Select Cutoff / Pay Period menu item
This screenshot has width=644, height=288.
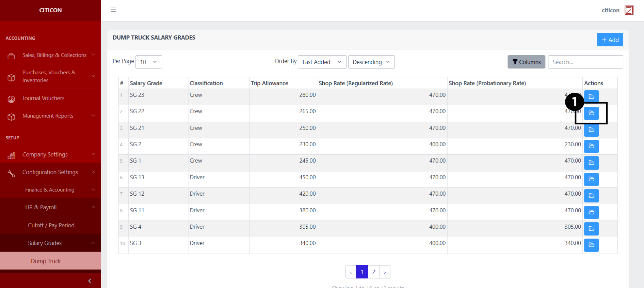coord(51,225)
